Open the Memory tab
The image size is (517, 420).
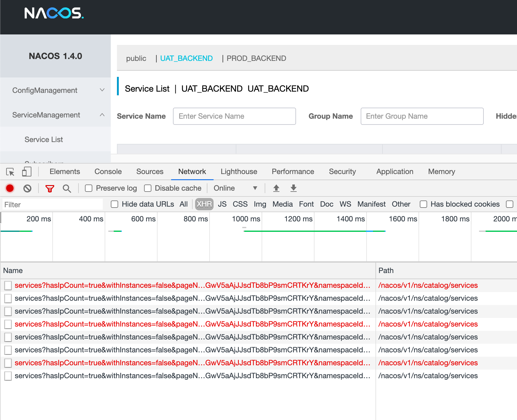pos(442,172)
